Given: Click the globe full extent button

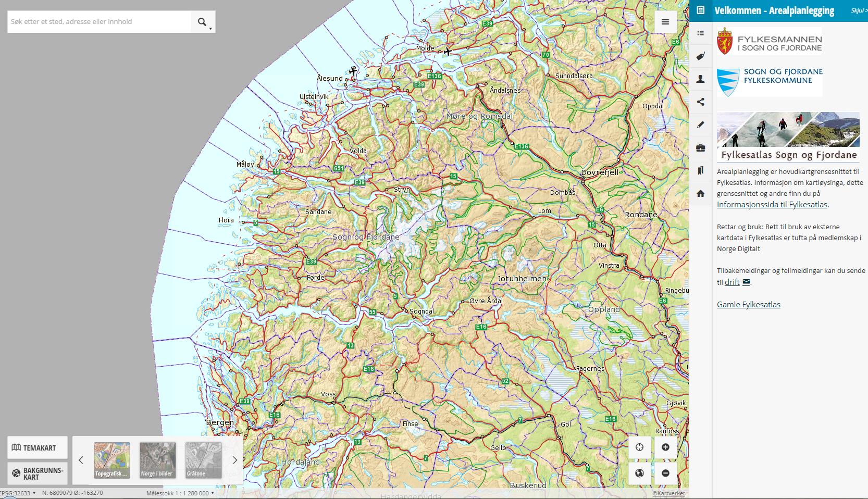Looking at the screenshot, I should tap(639, 473).
